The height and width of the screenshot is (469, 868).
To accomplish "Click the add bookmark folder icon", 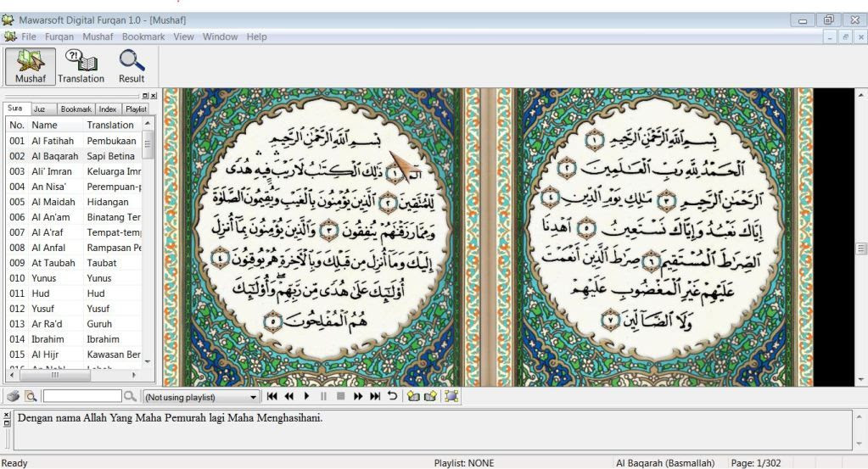I will click(x=413, y=396).
